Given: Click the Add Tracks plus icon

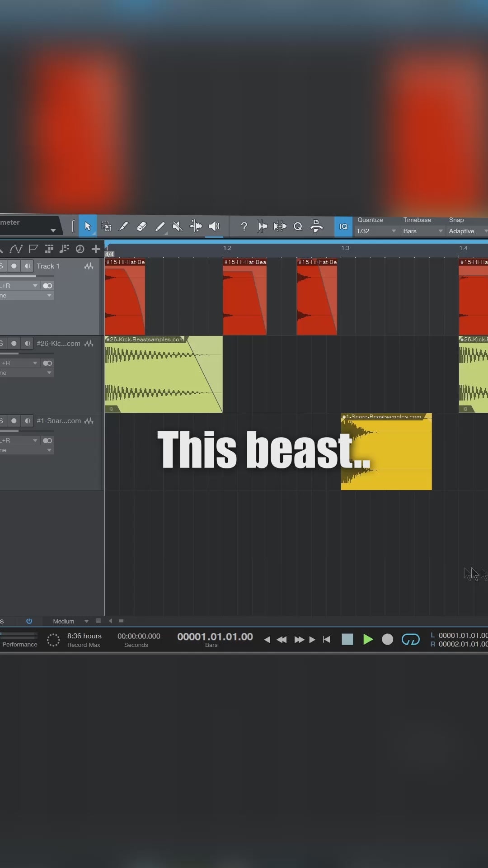Looking at the screenshot, I should (96, 249).
